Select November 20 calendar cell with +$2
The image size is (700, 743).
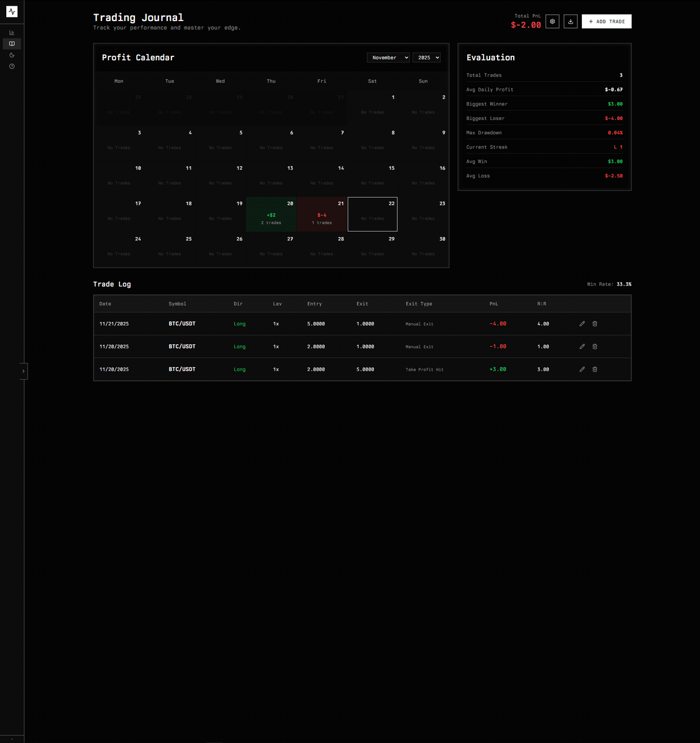(x=271, y=214)
